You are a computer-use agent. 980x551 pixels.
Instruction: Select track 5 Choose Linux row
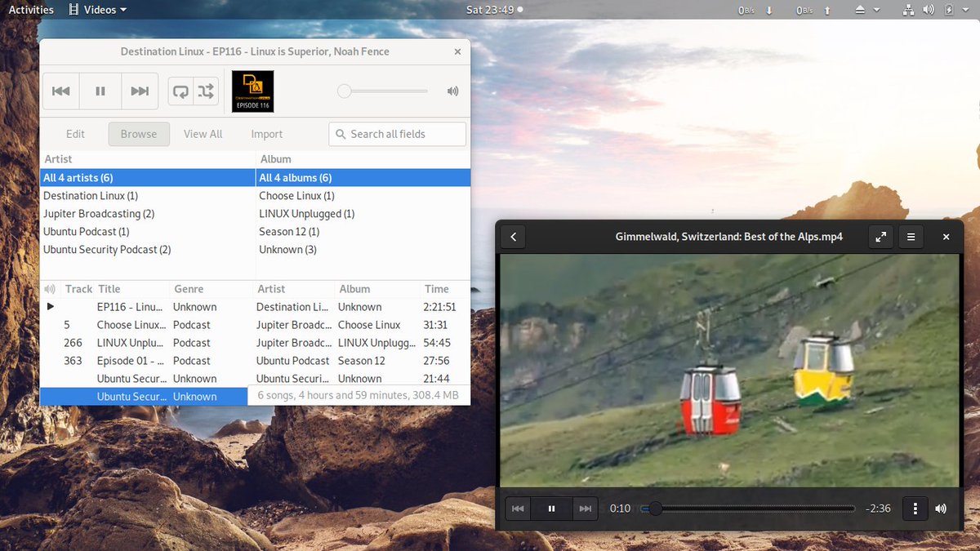tap(255, 325)
